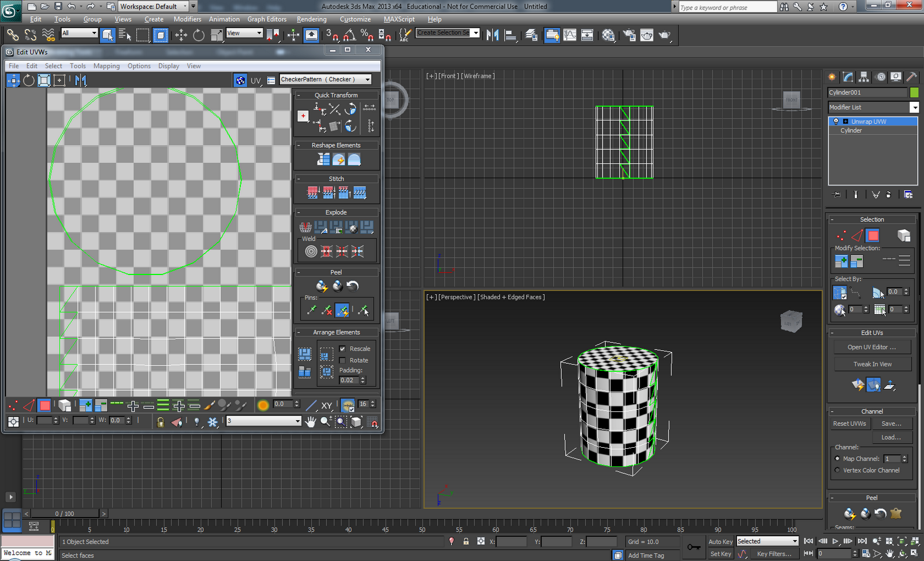924x561 pixels.
Task: Click the Tweak In View button
Action: click(872, 364)
